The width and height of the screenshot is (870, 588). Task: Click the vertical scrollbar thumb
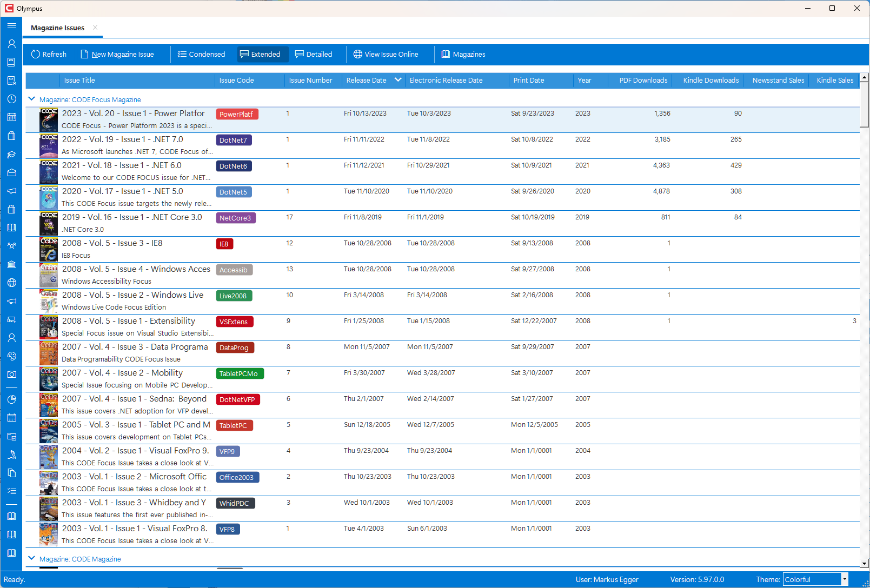tap(864, 104)
